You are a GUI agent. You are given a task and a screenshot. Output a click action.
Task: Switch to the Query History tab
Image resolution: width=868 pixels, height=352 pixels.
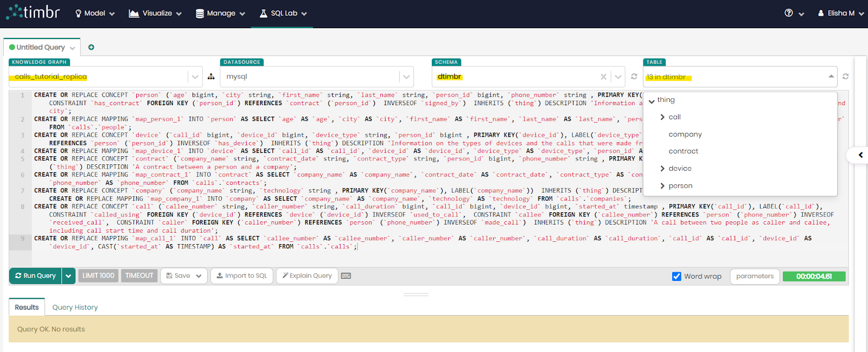point(75,308)
